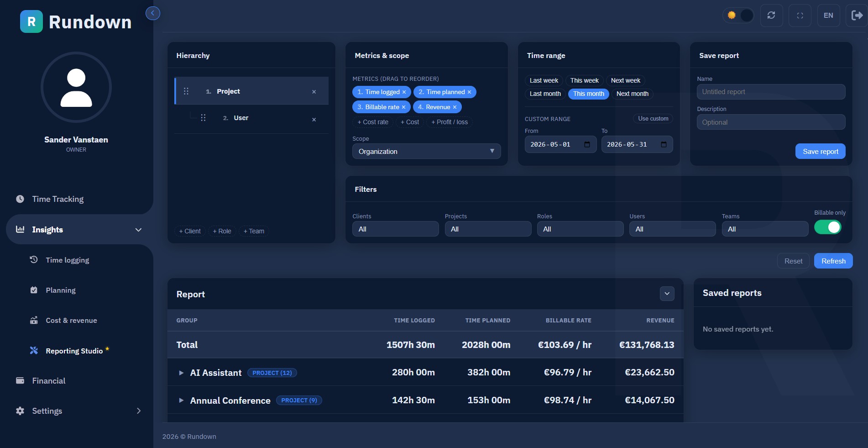Remove the Project hierarchy level
The height and width of the screenshot is (448, 868).
pyautogui.click(x=314, y=92)
